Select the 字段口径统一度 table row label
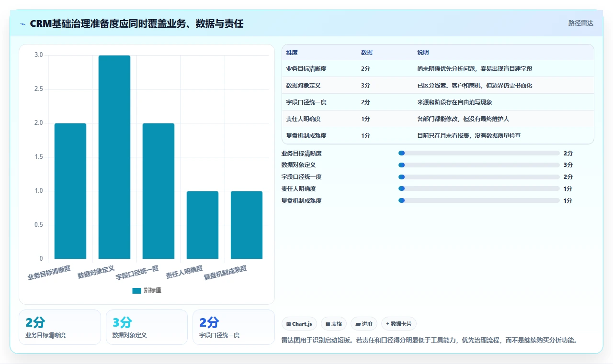Viewport: 613px width, 364px height. tap(306, 102)
